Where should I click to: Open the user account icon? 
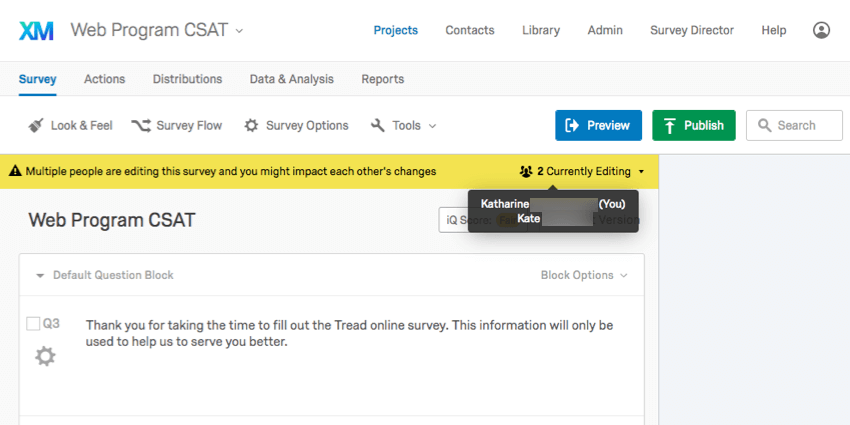click(821, 30)
